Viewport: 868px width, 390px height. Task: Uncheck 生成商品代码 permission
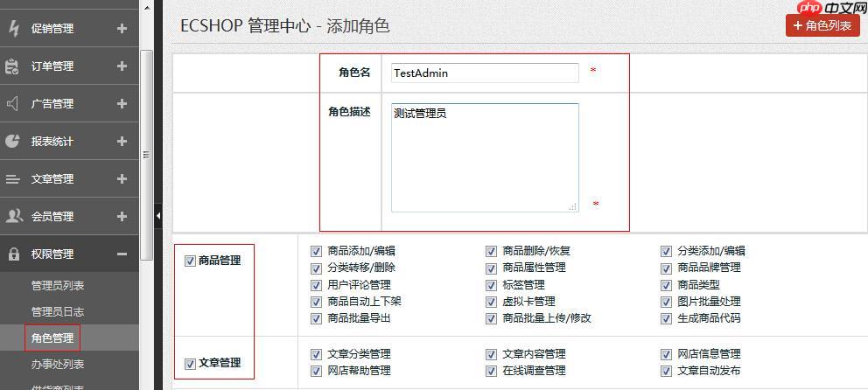tap(666, 319)
